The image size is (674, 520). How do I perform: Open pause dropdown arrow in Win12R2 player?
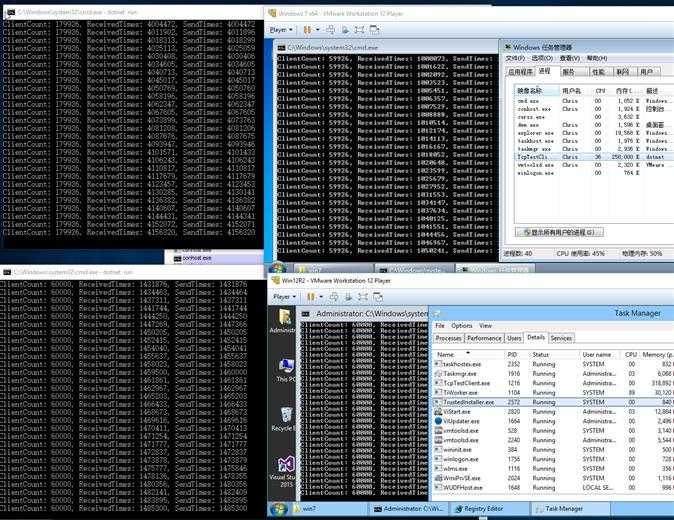pyautogui.click(x=321, y=297)
